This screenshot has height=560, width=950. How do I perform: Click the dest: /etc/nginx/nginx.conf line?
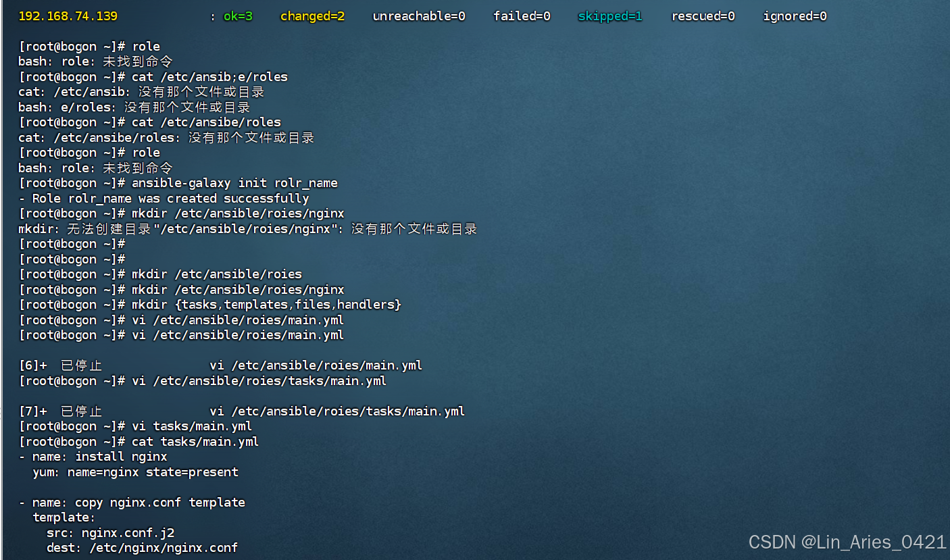pos(142,548)
